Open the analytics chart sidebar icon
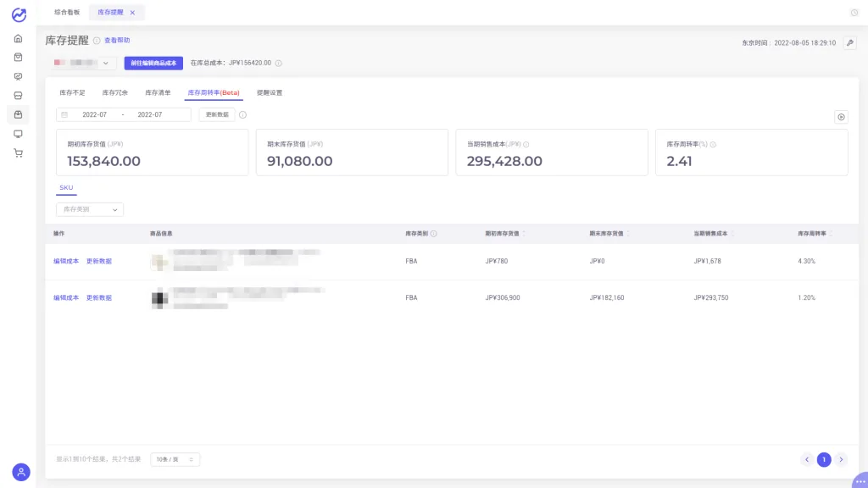Viewport: 868px width, 488px height. [x=19, y=76]
